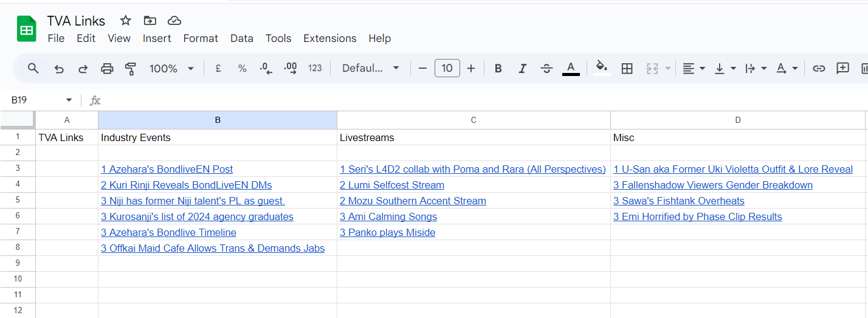Open the zoom 100% dropdown
868x318 pixels.
pos(172,69)
